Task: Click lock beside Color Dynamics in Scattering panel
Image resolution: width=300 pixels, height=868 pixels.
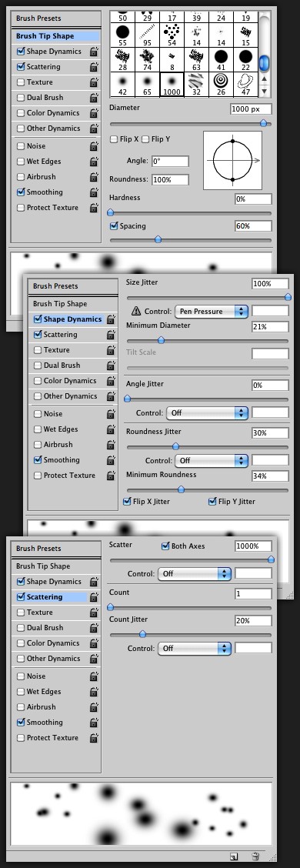Action: 94,643
